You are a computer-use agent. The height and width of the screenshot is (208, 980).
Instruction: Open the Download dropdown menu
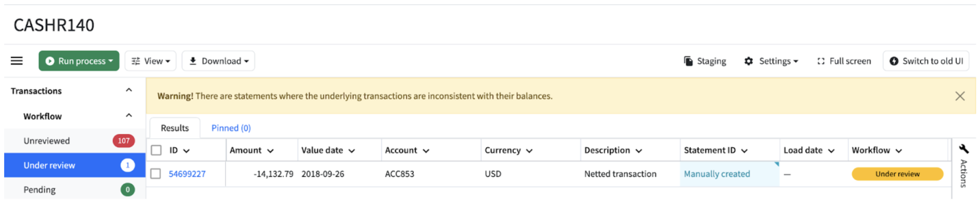tap(219, 61)
